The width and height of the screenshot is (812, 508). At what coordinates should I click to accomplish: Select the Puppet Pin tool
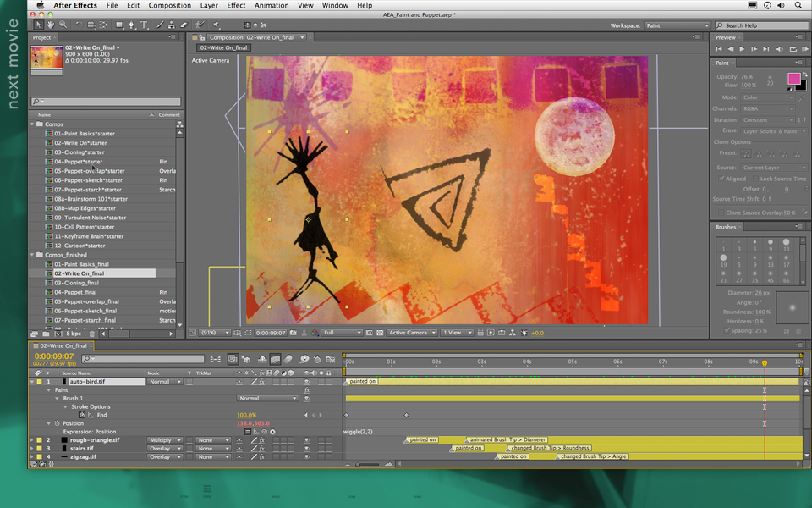[216, 25]
